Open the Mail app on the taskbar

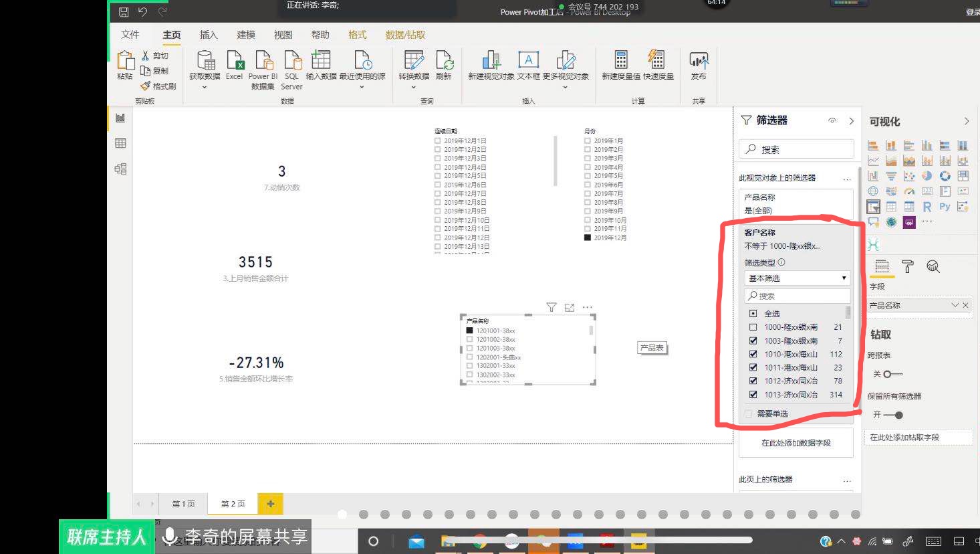pos(416,541)
